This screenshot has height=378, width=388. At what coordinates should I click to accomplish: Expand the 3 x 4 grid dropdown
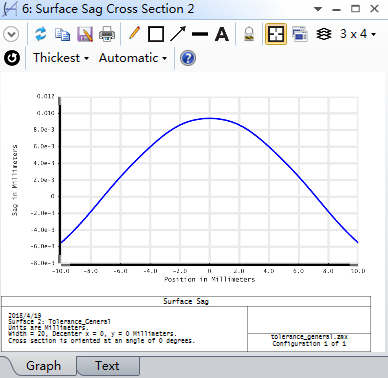tap(358, 34)
